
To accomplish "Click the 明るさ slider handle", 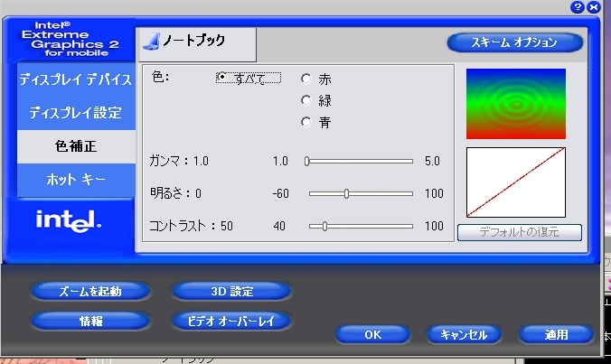I will (346, 193).
